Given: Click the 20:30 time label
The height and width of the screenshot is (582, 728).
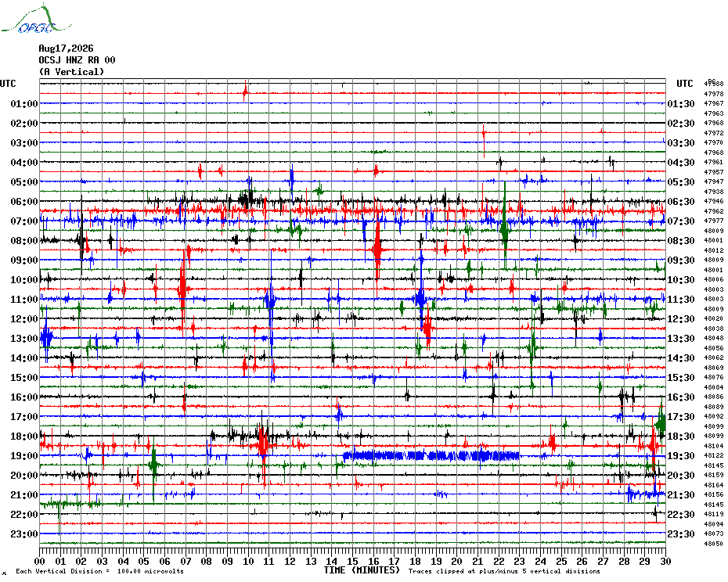Looking at the screenshot, I should [x=681, y=476].
